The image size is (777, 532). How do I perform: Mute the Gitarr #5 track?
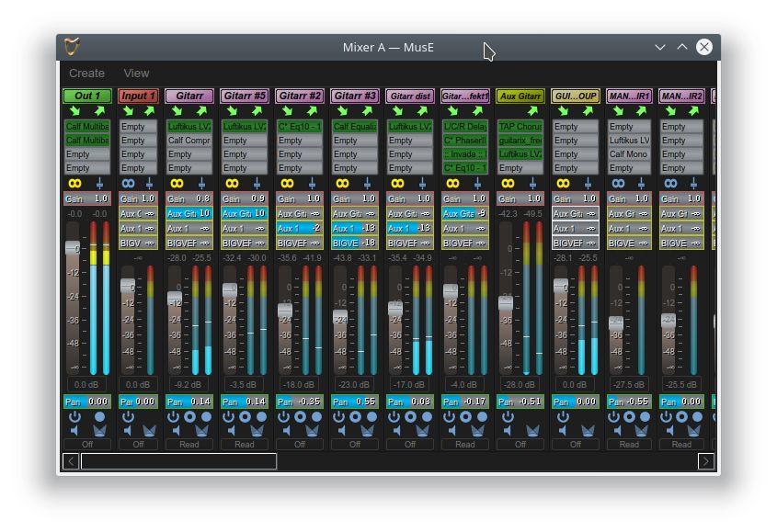(232, 430)
